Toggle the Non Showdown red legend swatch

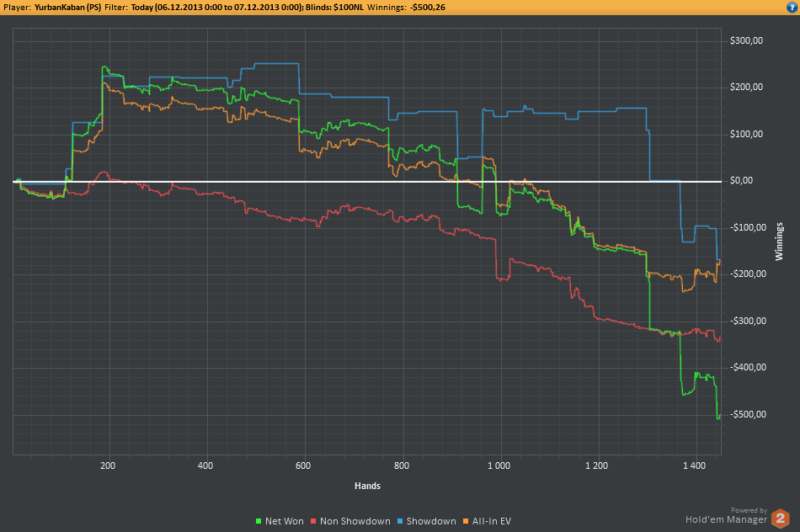[313, 521]
